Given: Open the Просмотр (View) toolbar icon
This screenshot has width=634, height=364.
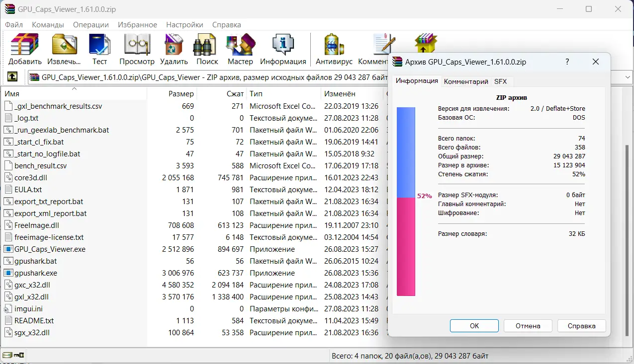Looking at the screenshot, I should click(x=137, y=45).
